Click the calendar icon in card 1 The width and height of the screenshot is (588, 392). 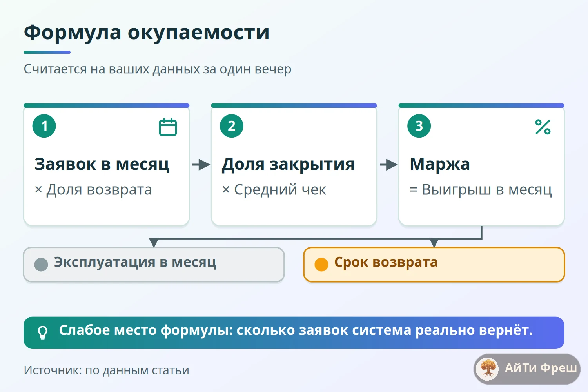pos(168,127)
